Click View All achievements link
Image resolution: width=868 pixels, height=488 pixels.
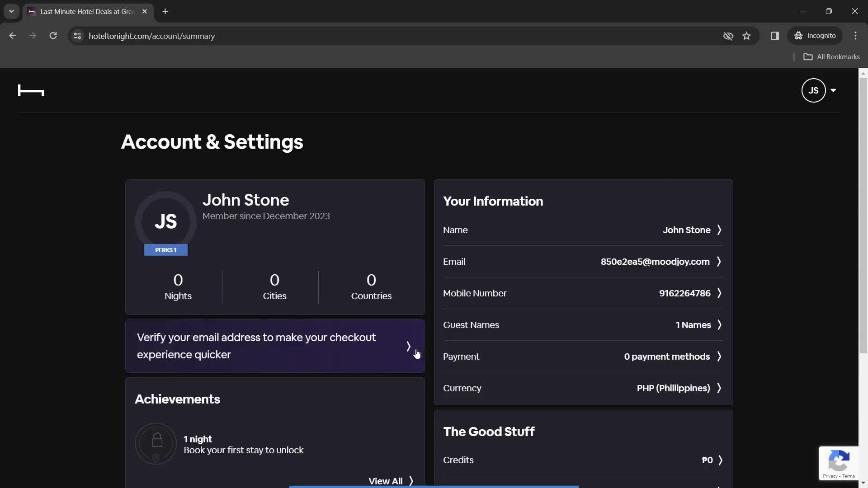click(391, 481)
